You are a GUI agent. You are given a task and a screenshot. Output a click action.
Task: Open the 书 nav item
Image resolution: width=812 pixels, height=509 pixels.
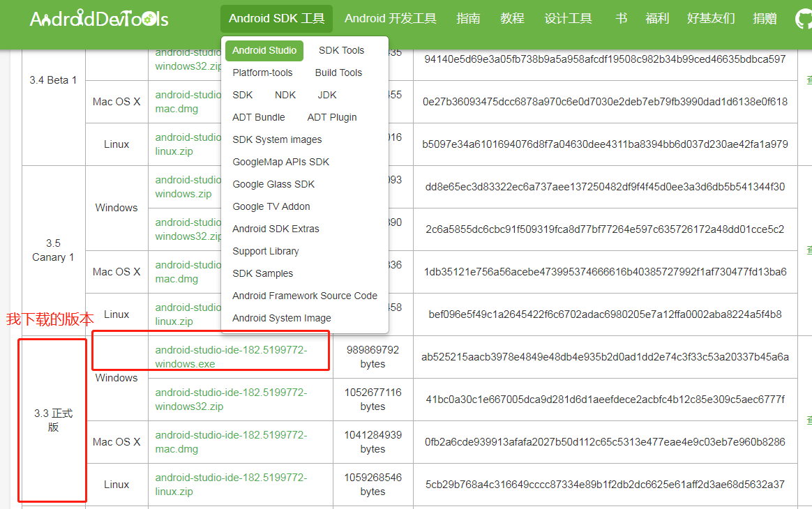622,19
